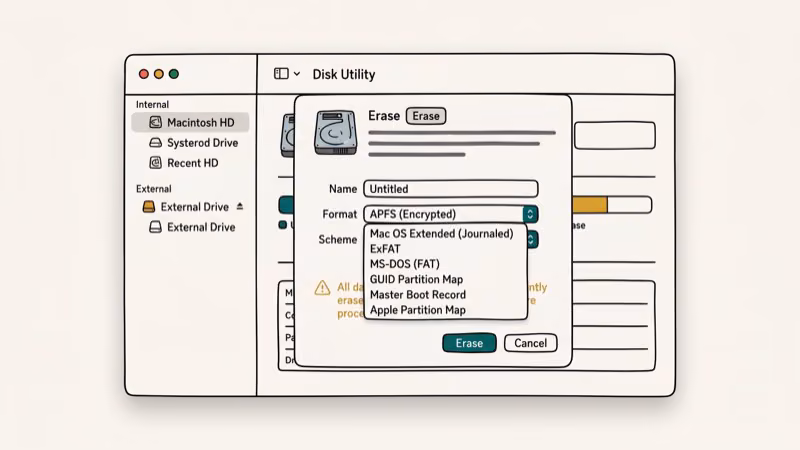This screenshot has height=450, width=800.
Task: Click the Systerod Drive disk icon
Action: coord(155,143)
